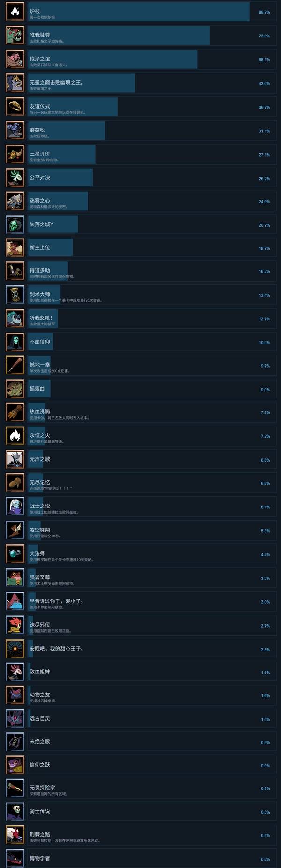Select the 骑士传说 skull icon
This screenshot has width=281, height=868.
click(15, 812)
